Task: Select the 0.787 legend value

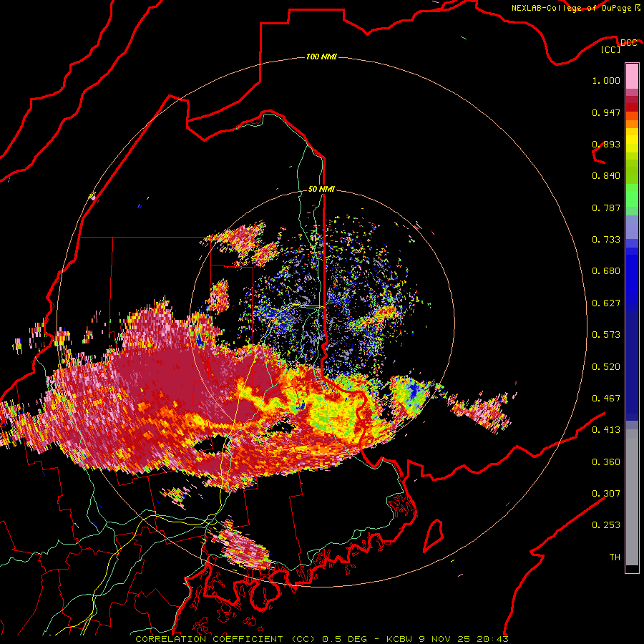Action: 606,208
